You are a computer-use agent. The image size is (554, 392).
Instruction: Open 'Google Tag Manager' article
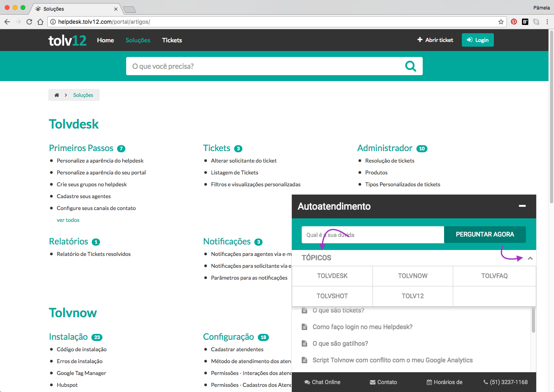tap(81, 373)
